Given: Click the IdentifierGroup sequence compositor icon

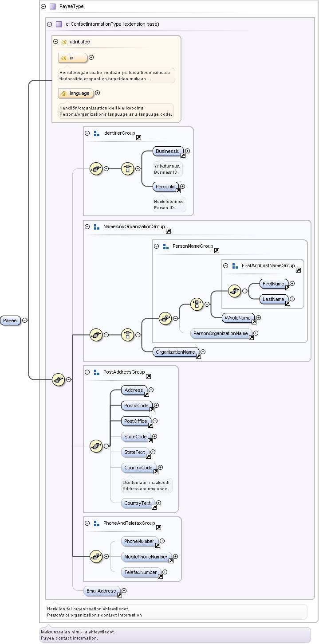Looking at the screenshot, I should coord(96,168).
